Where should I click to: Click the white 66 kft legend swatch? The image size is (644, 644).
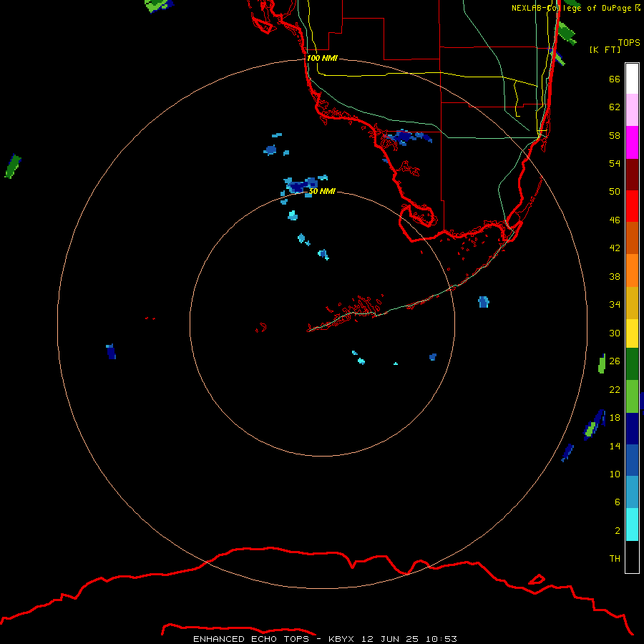pyautogui.click(x=632, y=79)
